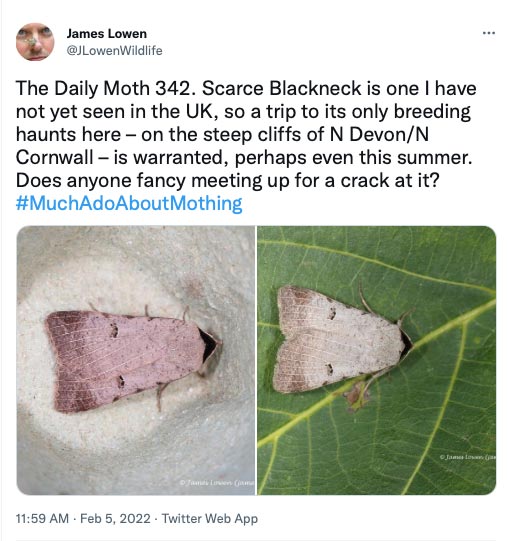Open the right photo of the moth on a leaf
This screenshot has height=541, width=508.
point(377,360)
